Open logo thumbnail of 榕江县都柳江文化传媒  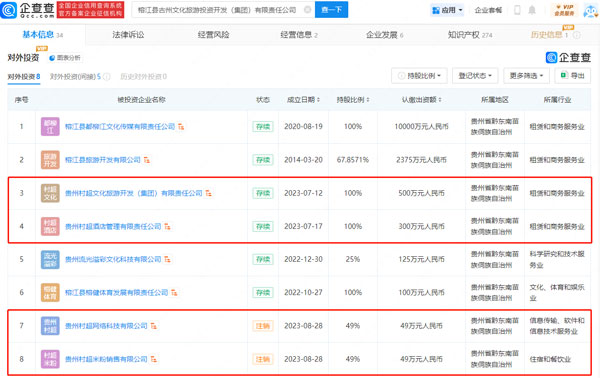pyautogui.click(x=50, y=127)
